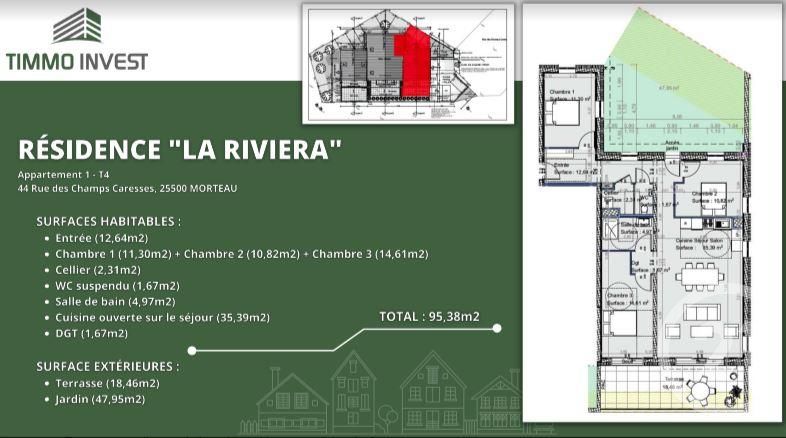Click the TOTAL : 95,38m2 label
This screenshot has width=786, height=438.
tap(429, 316)
